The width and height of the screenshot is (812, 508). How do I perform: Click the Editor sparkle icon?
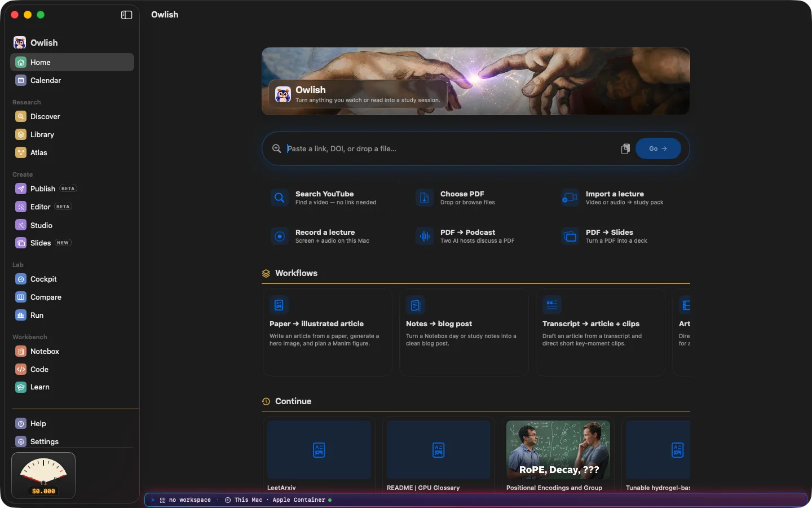click(21, 207)
